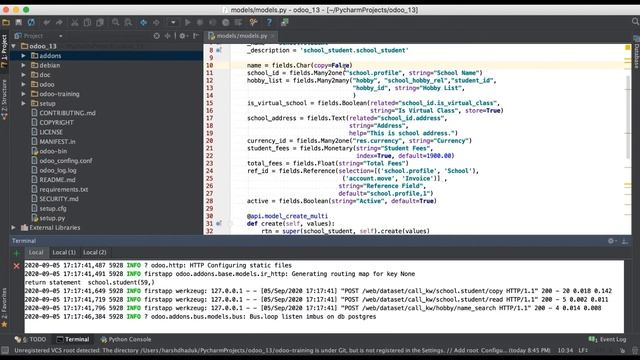Expand the setup folder

pos(23,103)
